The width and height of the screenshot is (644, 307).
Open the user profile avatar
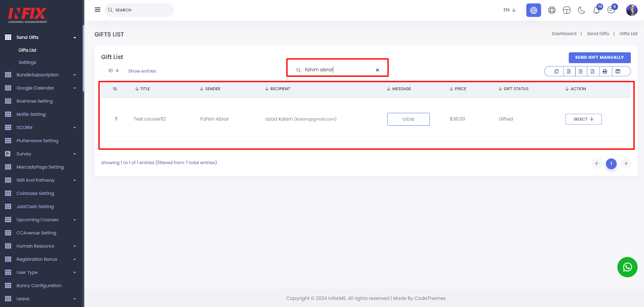632,10
